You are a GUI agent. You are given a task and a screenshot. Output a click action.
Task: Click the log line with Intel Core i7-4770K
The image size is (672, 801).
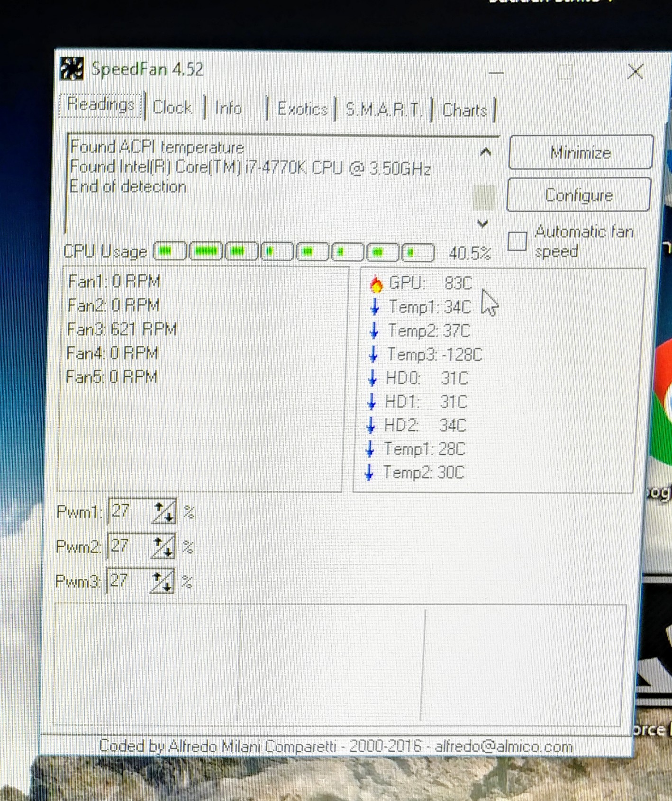pyautogui.click(x=250, y=168)
